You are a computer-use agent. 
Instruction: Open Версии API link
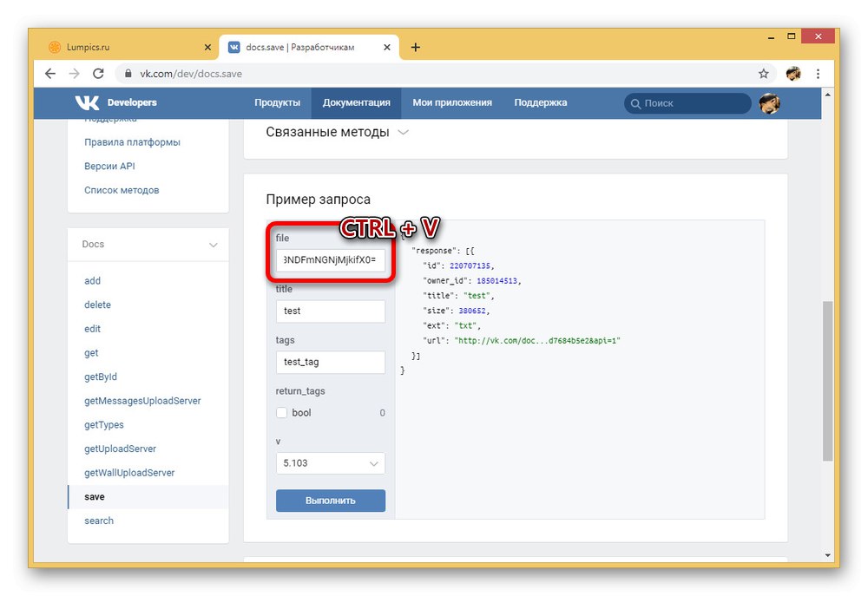click(109, 166)
